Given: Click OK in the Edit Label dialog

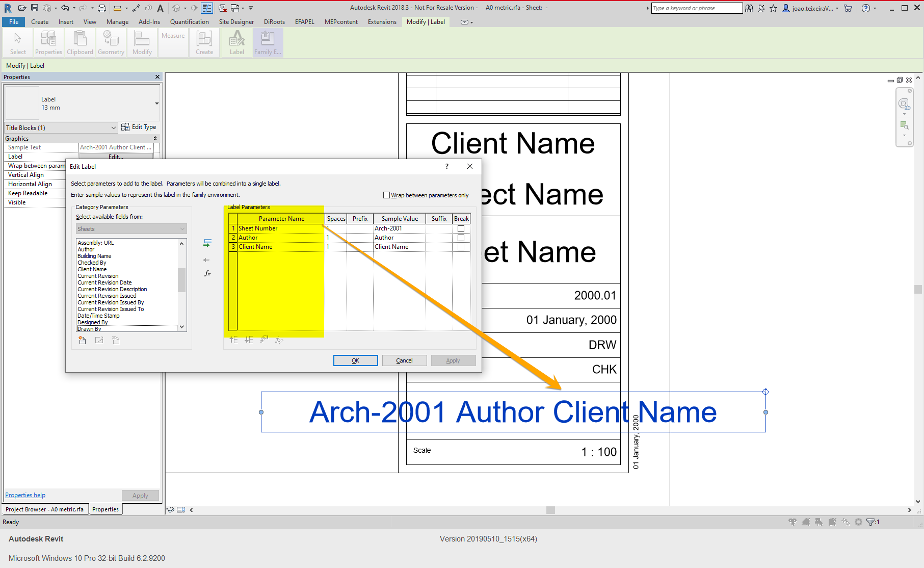Looking at the screenshot, I should [x=355, y=360].
